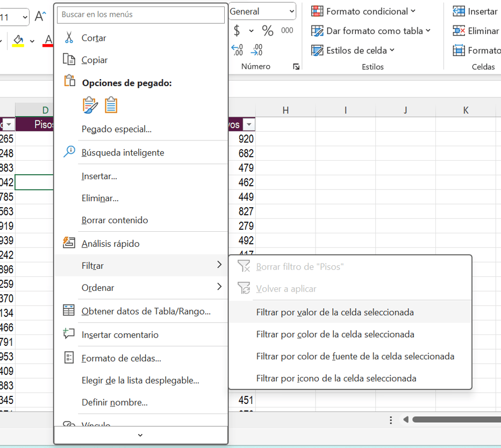501x448 pixels.
Task: Increase decimals with the ribbon icon
Action: (237, 48)
